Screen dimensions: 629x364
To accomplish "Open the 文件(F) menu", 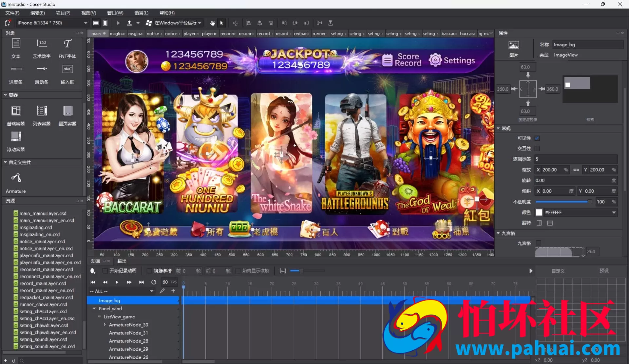I will coord(12,13).
